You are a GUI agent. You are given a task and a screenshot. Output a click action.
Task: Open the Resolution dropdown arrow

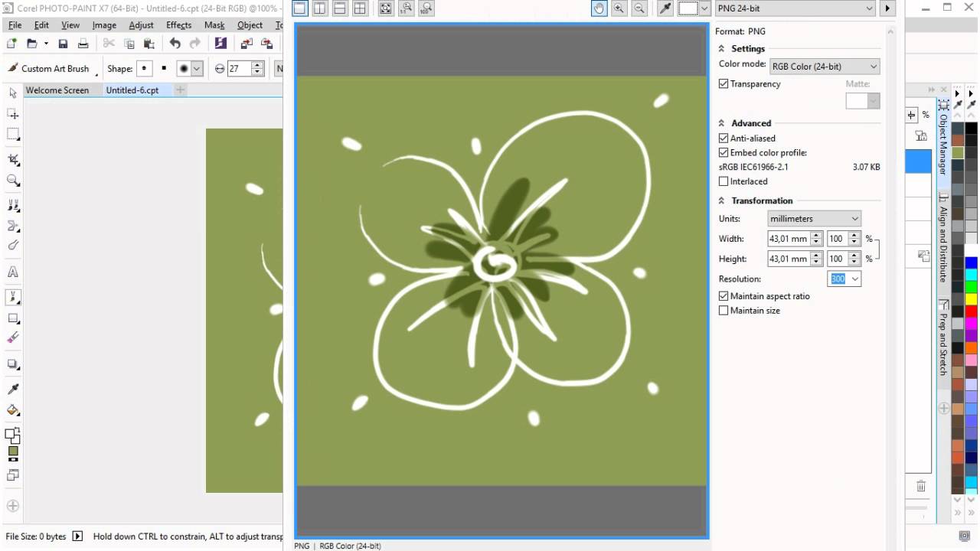click(x=854, y=279)
